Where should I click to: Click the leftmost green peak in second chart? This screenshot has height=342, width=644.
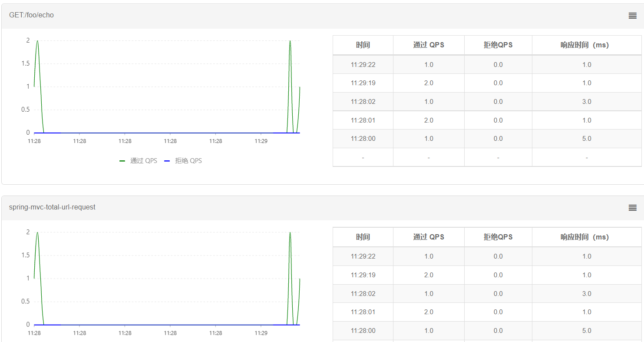point(37,233)
